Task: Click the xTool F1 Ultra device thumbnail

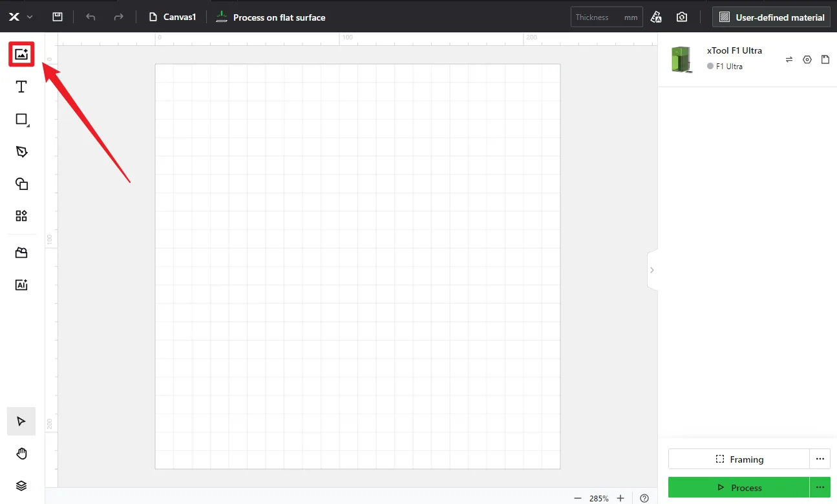Action: [x=681, y=59]
